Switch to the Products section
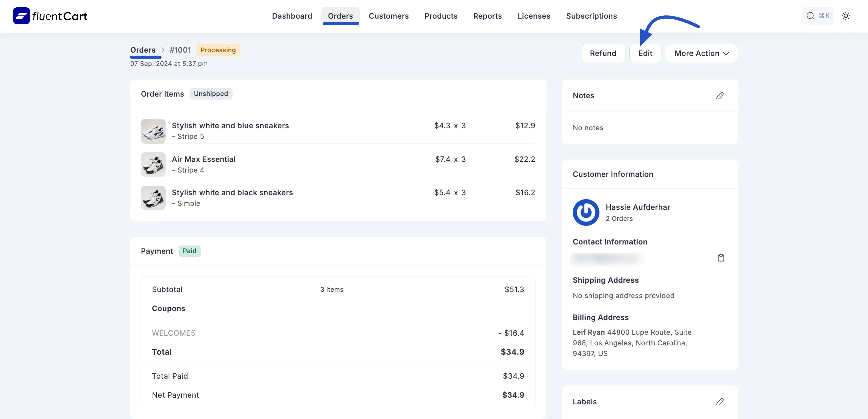Viewport: 868px width, 419px height. pyautogui.click(x=441, y=16)
